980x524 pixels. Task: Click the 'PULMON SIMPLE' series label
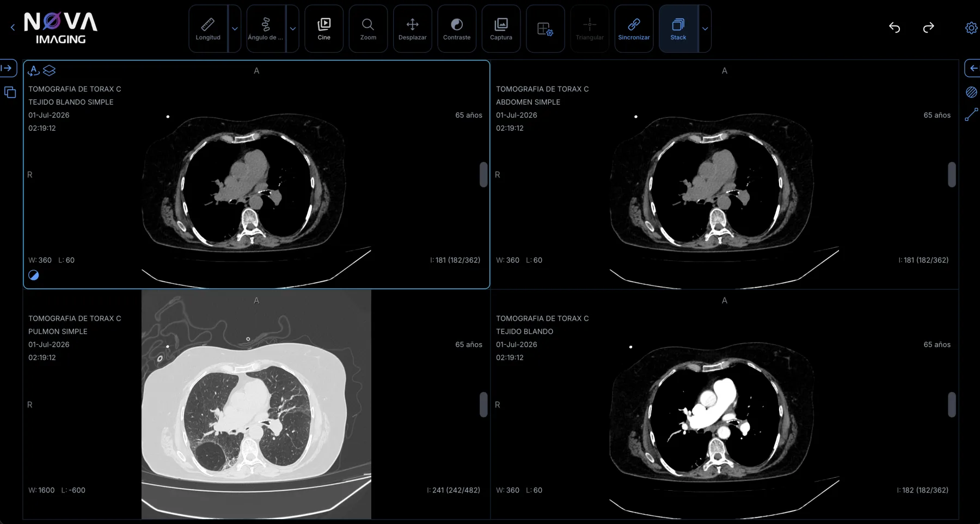[58, 331]
